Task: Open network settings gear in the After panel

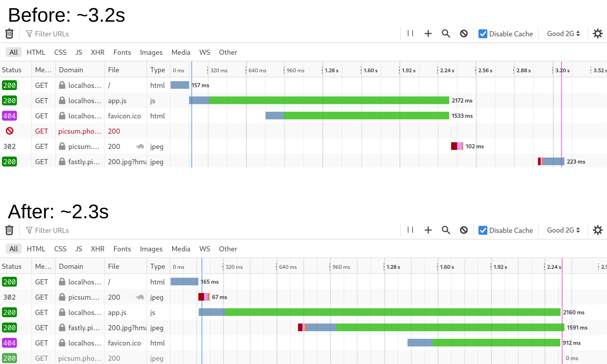Action: click(598, 230)
